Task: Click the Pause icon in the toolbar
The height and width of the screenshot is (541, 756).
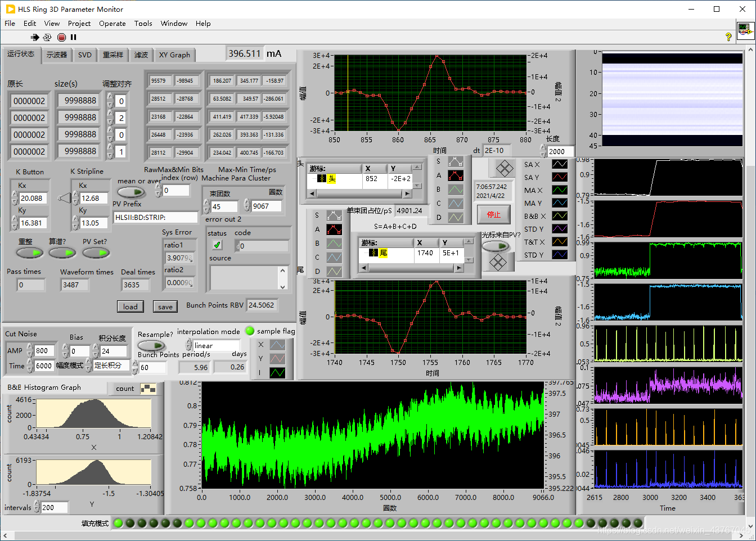Action: click(73, 37)
